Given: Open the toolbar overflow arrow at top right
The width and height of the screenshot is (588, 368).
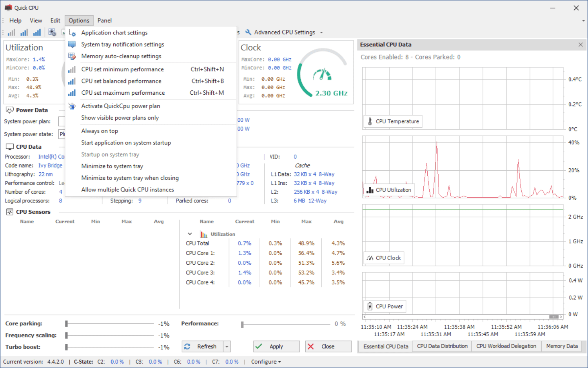Looking at the screenshot, I should coord(583,21).
